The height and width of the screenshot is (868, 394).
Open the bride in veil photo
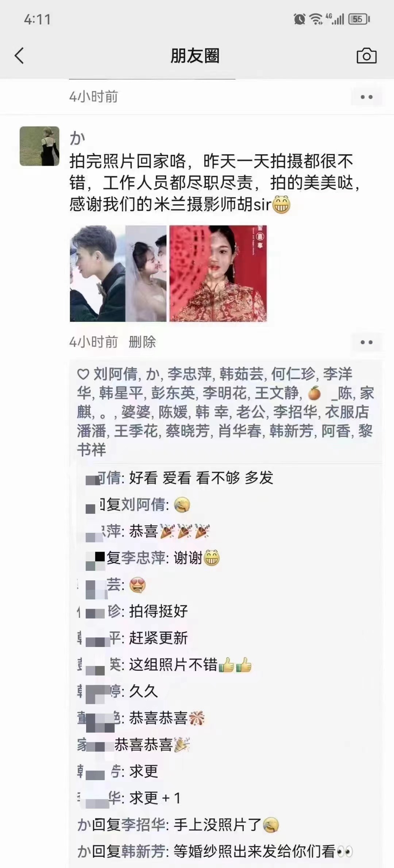[x=146, y=274]
